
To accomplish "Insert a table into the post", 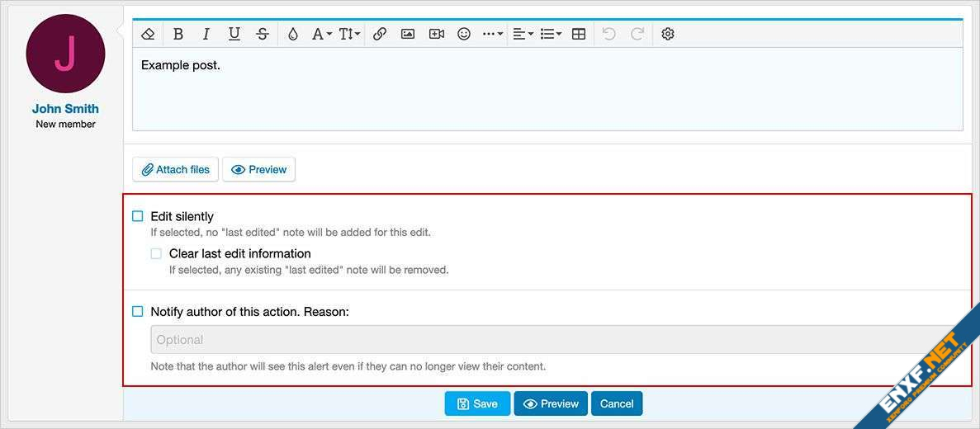I will coord(579,34).
